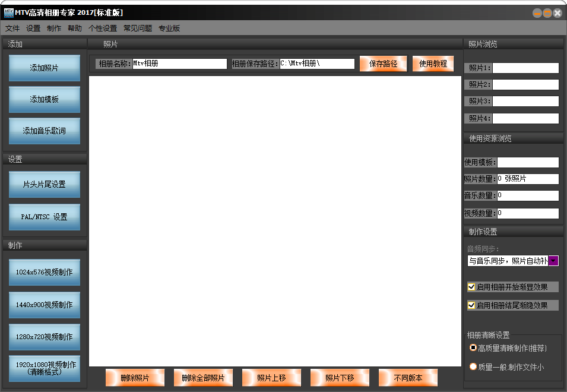Open the 帮助 menu
Image resolution: width=567 pixels, height=392 pixels.
point(75,28)
